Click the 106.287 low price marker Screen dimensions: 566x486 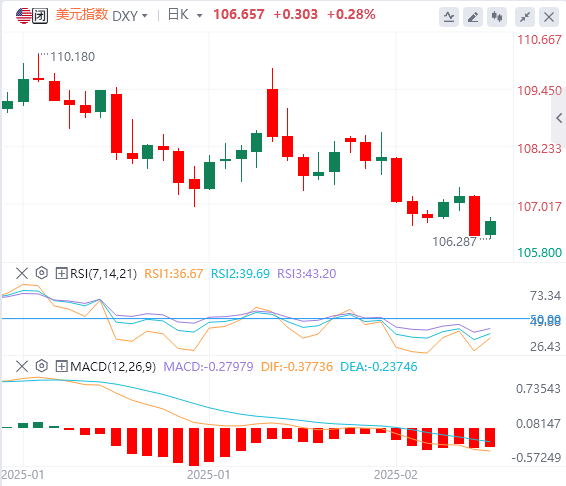454,242
